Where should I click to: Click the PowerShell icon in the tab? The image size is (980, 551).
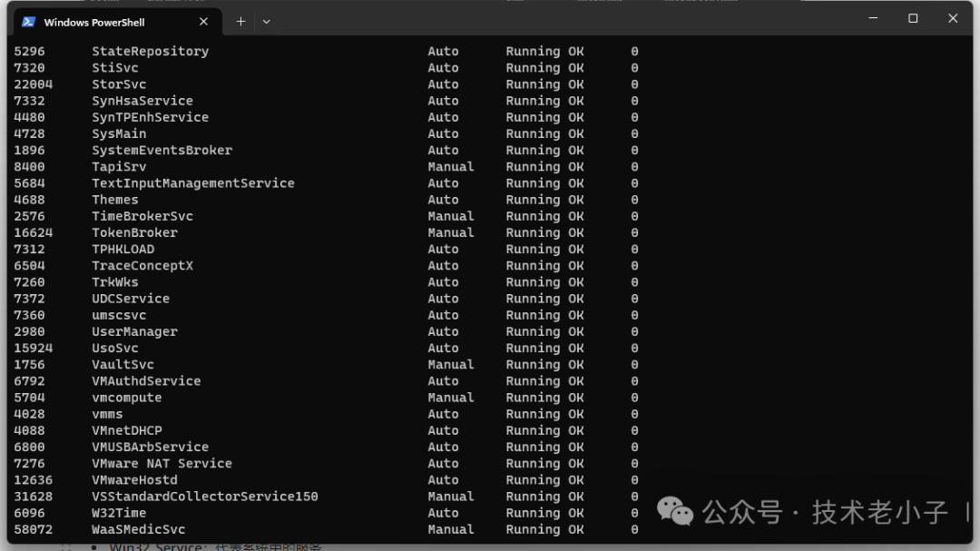pos(29,22)
